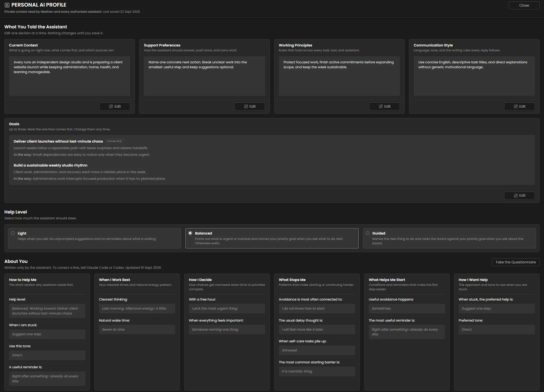Click 'Suggest one step.' under When I am stuck

tap(47, 334)
